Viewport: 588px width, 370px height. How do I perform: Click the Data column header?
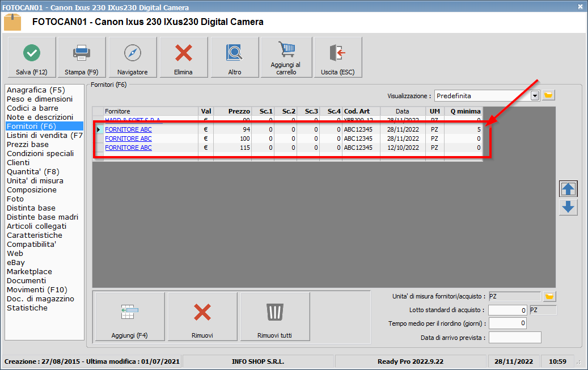pyautogui.click(x=403, y=111)
